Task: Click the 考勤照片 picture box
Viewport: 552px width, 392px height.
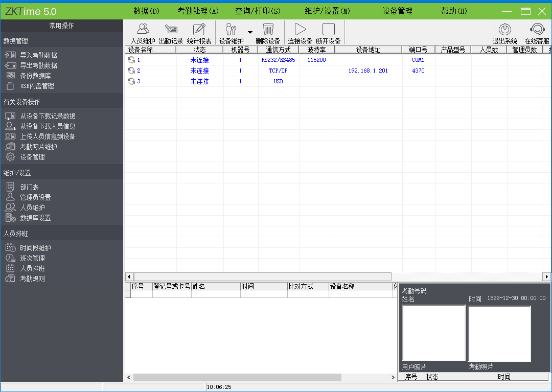Action: tap(499, 334)
